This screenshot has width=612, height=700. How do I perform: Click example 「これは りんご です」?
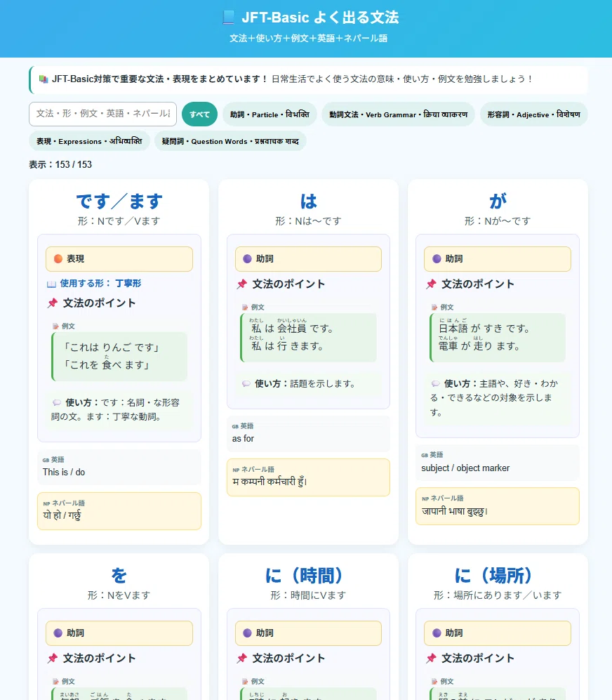pyautogui.click(x=111, y=348)
